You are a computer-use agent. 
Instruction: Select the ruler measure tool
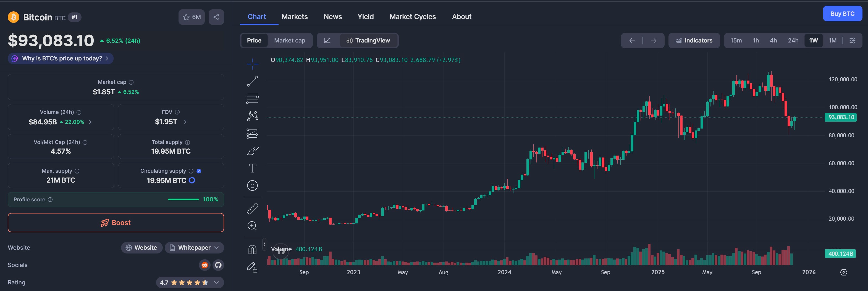252,209
